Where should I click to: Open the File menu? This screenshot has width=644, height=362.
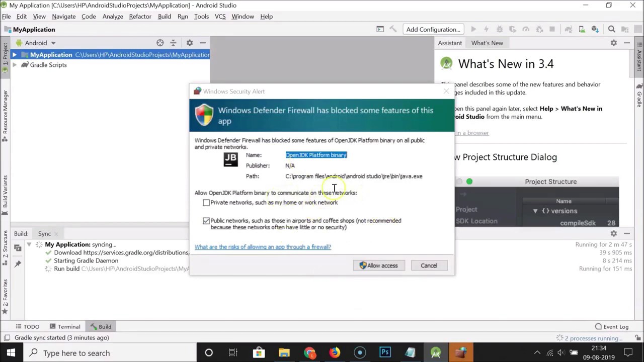pos(7,16)
